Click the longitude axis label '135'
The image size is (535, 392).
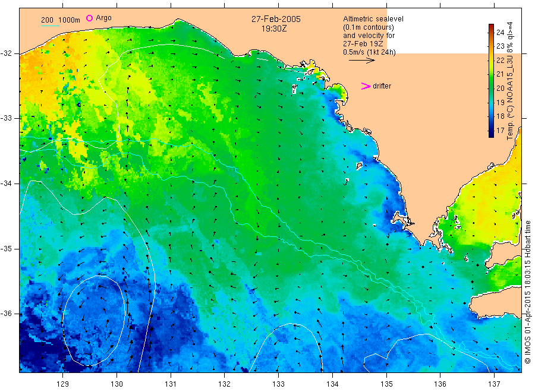386,384
